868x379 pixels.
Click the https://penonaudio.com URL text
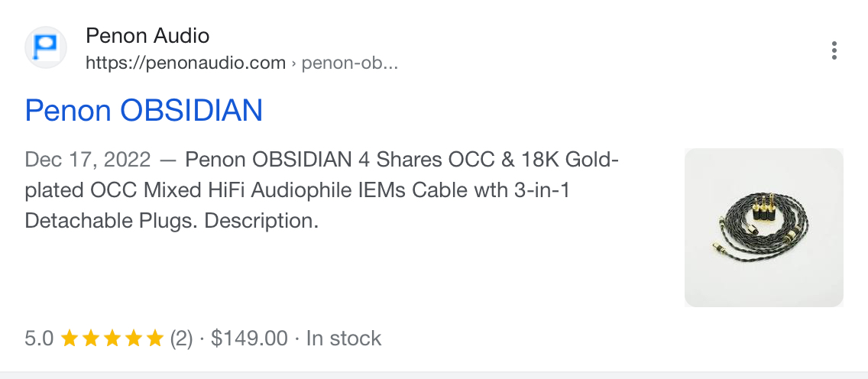click(x=186, y=63)
